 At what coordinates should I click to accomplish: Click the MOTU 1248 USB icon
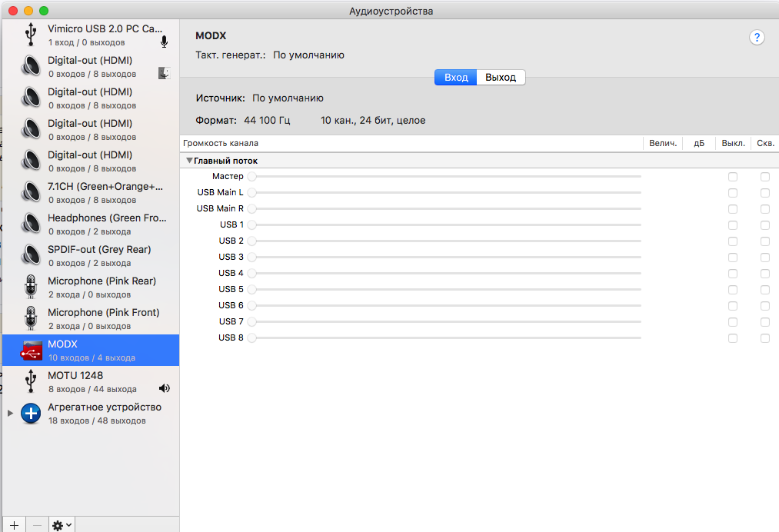click(31, 381)
